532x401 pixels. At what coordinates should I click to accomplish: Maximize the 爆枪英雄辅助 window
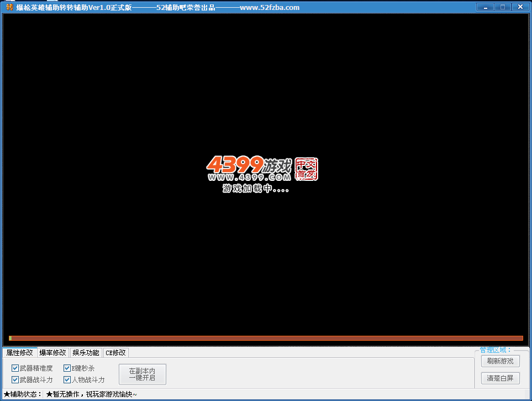503,7
